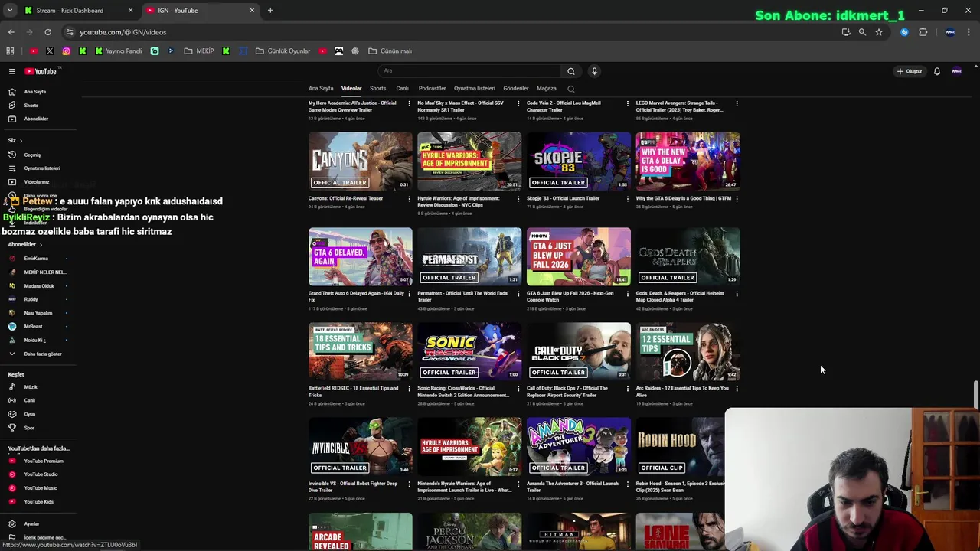The image size is (980, 551).
Task: Switch to the Ana Sayfa channel tab
Action: [x=321, y=88]
